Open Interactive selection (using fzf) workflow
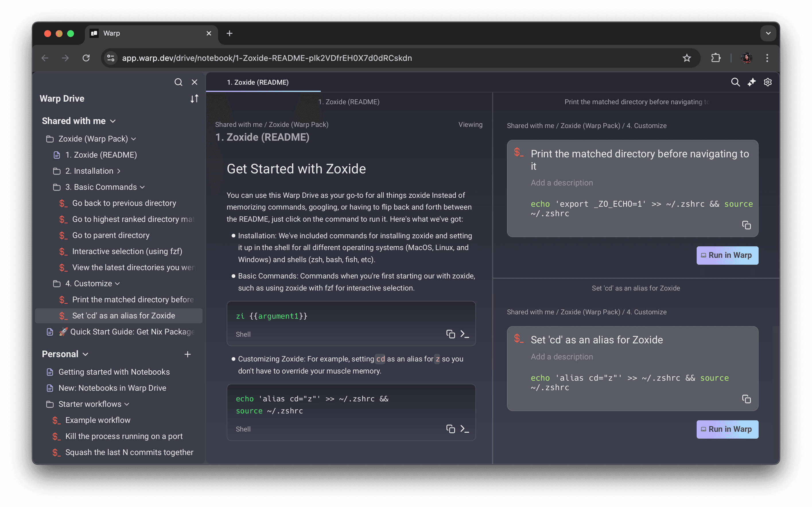The height and width of the screenshot is (507, 812). coord(127,251)
